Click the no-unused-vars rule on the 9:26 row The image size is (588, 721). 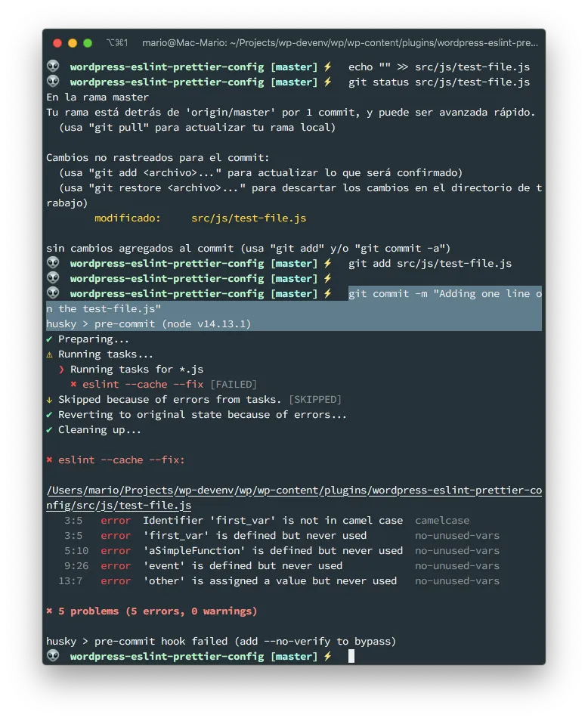click(457, 566)
